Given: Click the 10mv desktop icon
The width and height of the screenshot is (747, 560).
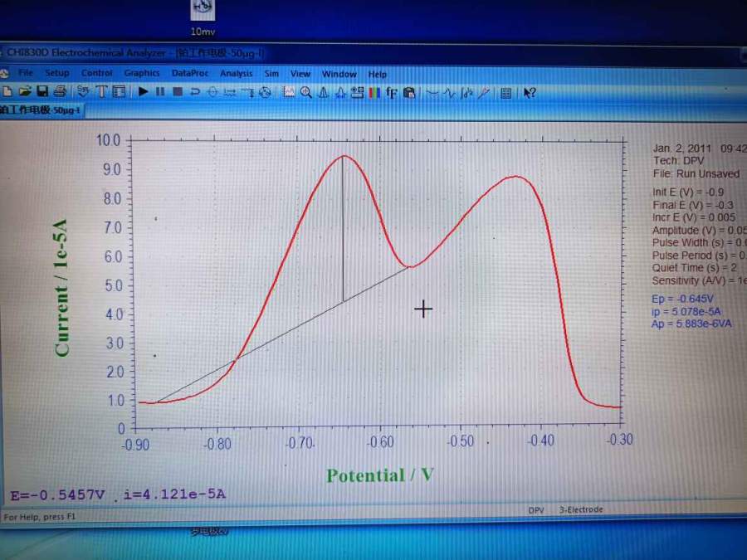Looking at the screenshot, I should [203, 18].
